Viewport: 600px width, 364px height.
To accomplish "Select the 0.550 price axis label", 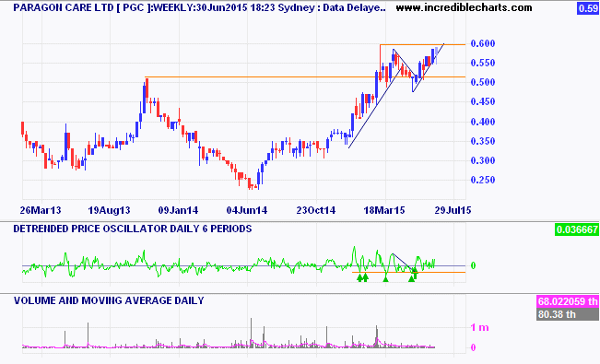I will (483, 63).
